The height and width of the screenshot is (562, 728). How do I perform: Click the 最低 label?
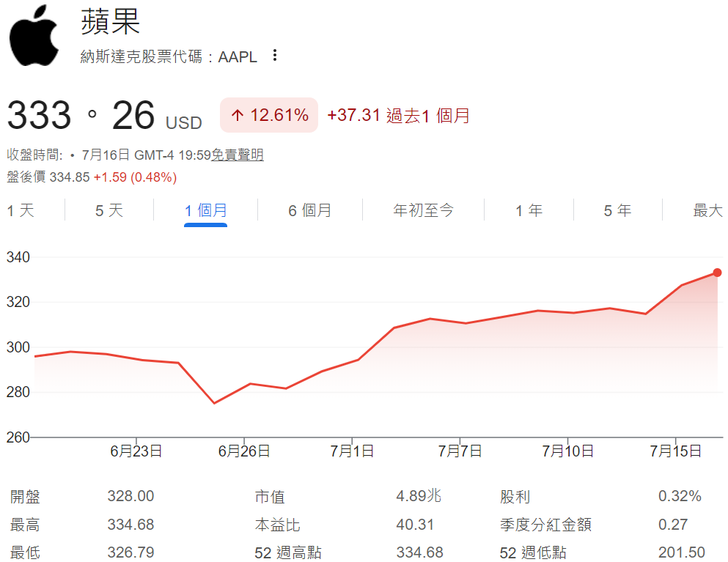[25, 552]
